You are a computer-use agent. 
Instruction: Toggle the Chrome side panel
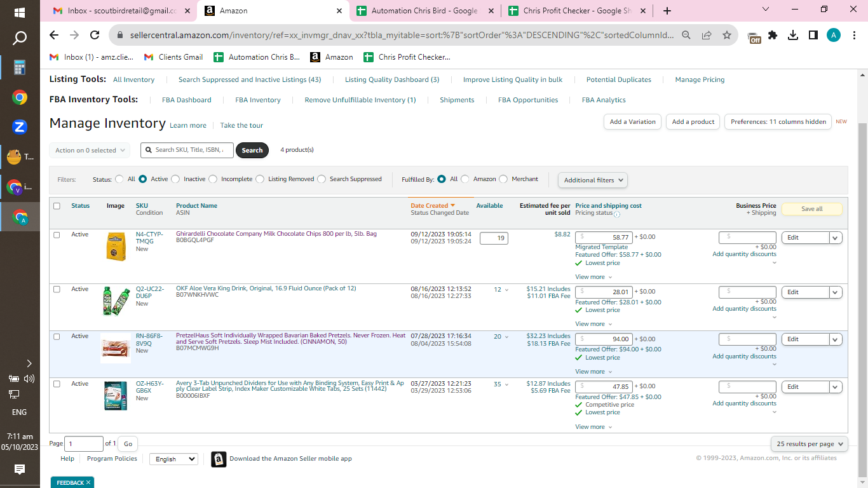[813, 36]
